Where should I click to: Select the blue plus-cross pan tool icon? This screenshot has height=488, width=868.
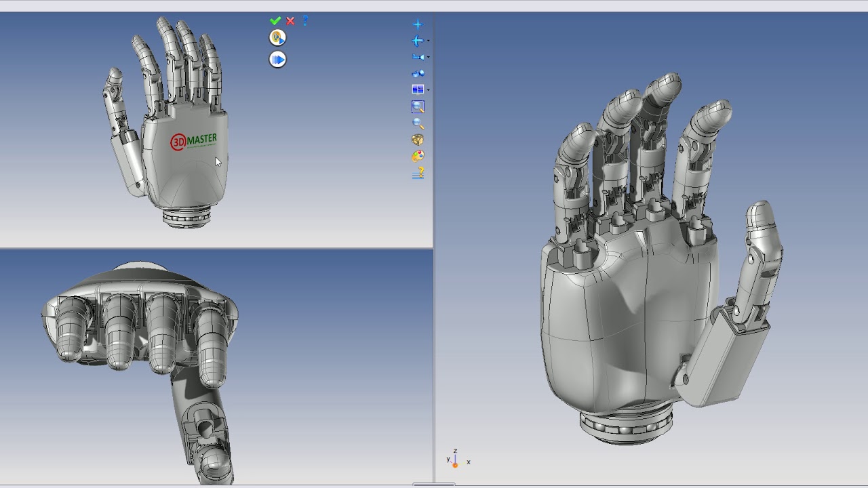click(417, 24)
